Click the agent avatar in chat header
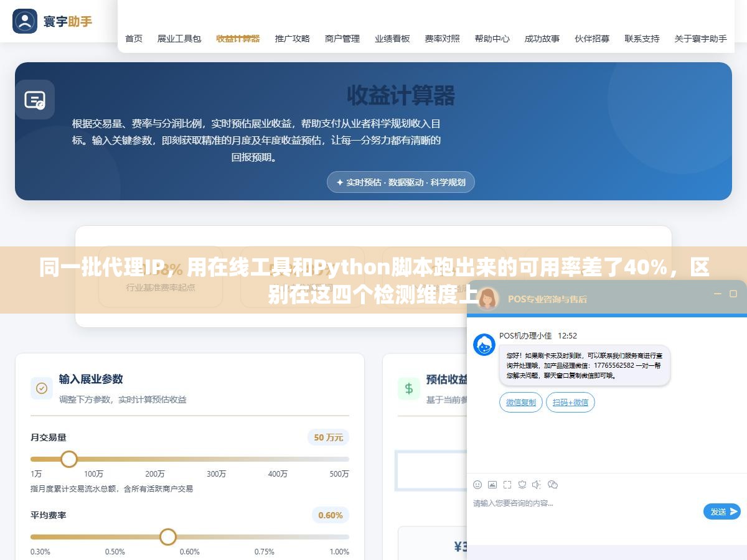 pyautogui.click(x=487, y=298)
